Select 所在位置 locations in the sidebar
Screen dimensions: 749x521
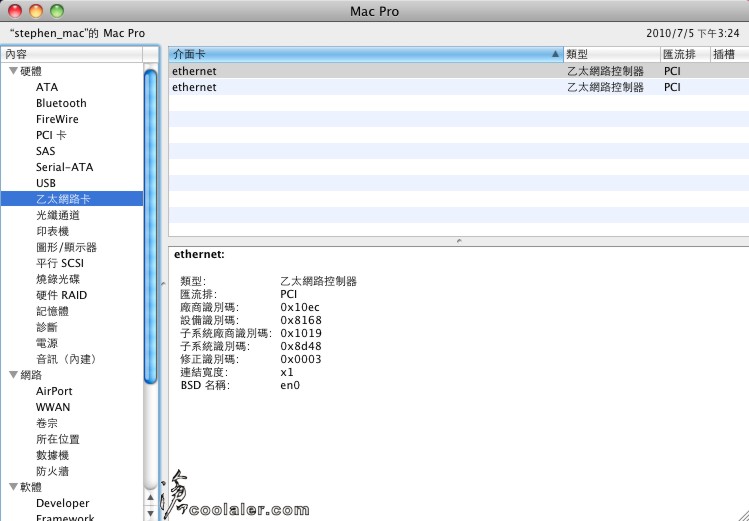pos(58,439)
